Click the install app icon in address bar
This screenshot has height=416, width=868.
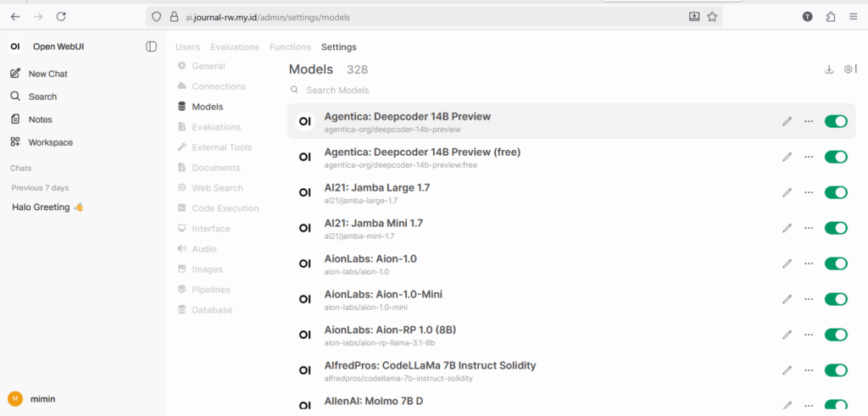point(694,17)
